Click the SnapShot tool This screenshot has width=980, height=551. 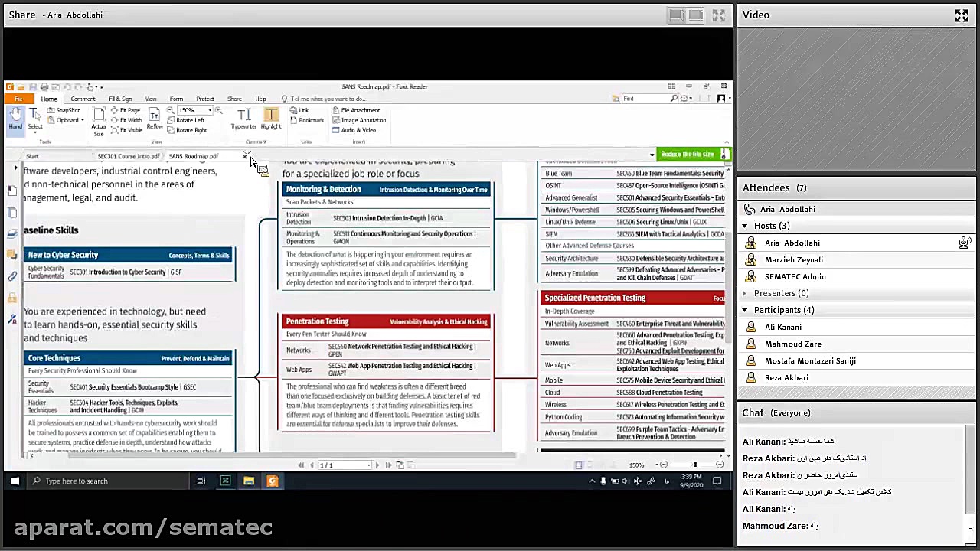pos(64,110)
